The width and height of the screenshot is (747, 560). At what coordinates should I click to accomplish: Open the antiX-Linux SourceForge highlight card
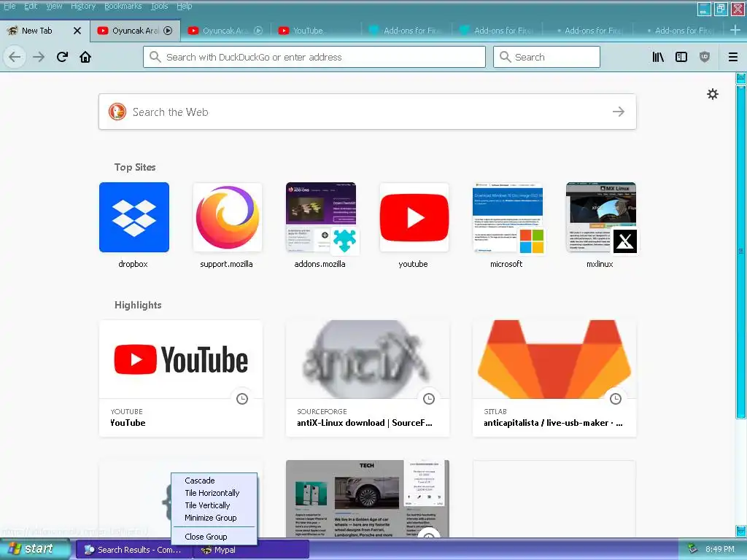[x=368, y=378]
